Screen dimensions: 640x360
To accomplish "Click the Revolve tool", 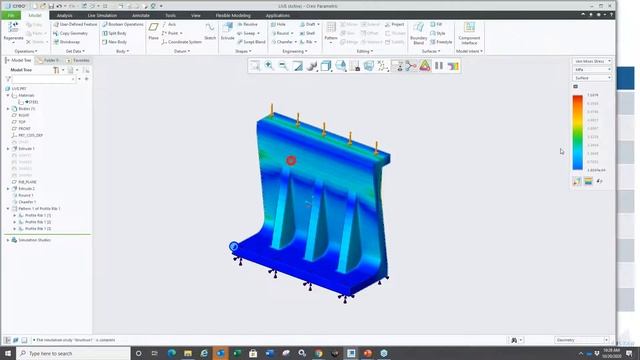I will pos(248,24).
